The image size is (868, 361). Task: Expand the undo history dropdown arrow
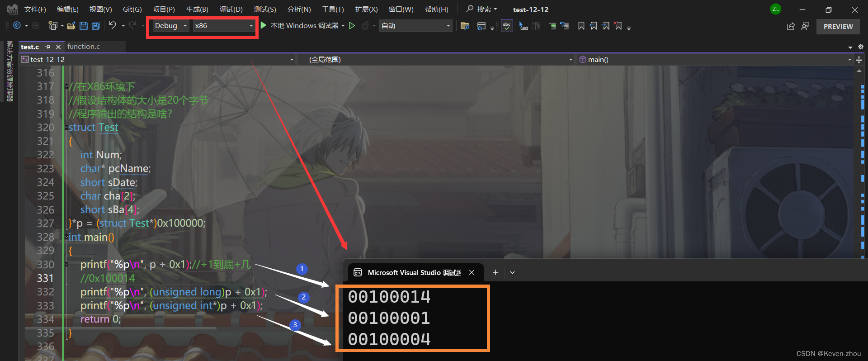click(x=123, y=26)
